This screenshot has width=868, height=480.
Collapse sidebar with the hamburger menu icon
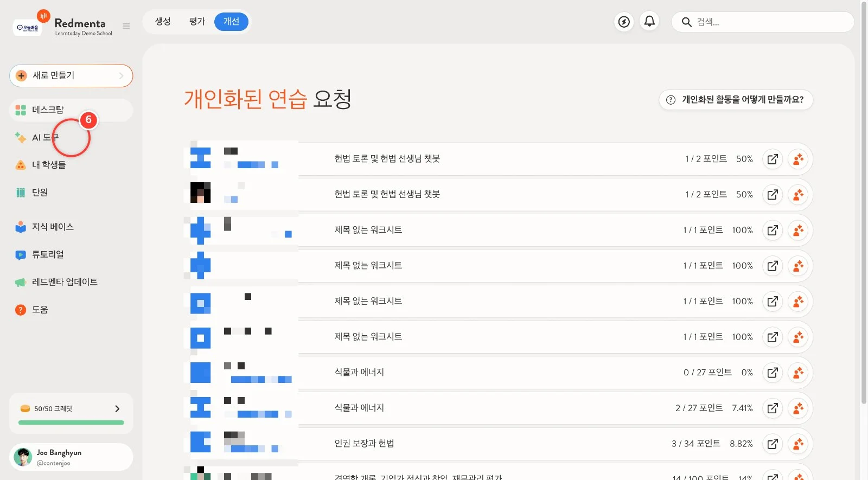(126, 26)
